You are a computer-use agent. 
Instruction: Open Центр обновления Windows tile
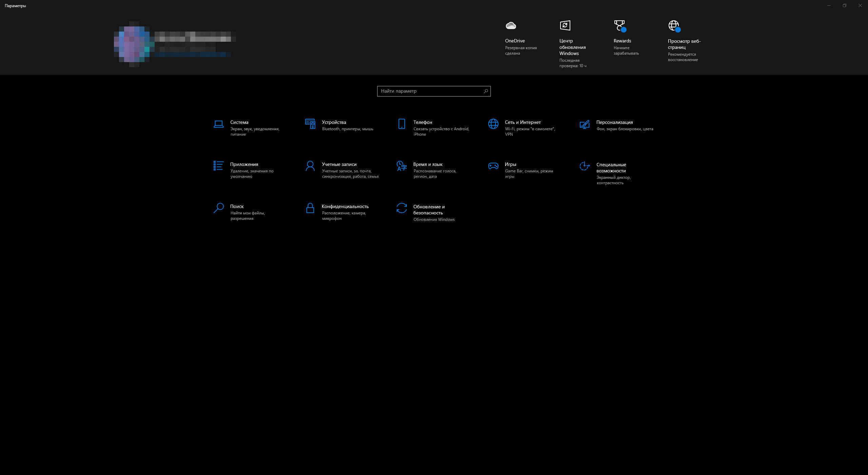pos(565,26)
